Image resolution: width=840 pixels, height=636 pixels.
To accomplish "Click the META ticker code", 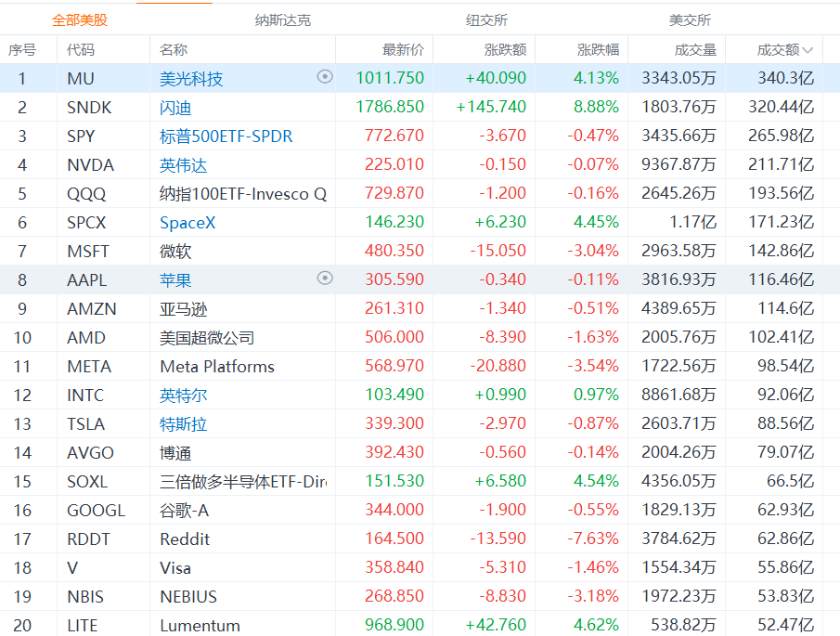I will [89, 367].
